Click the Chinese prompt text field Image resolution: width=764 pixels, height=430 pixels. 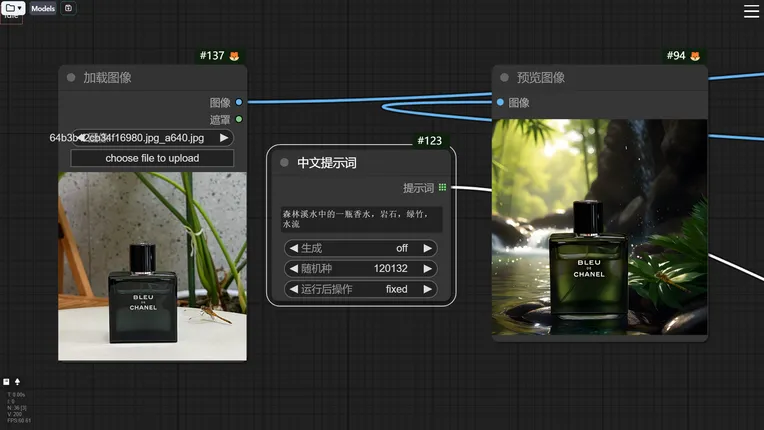(361, 219)
